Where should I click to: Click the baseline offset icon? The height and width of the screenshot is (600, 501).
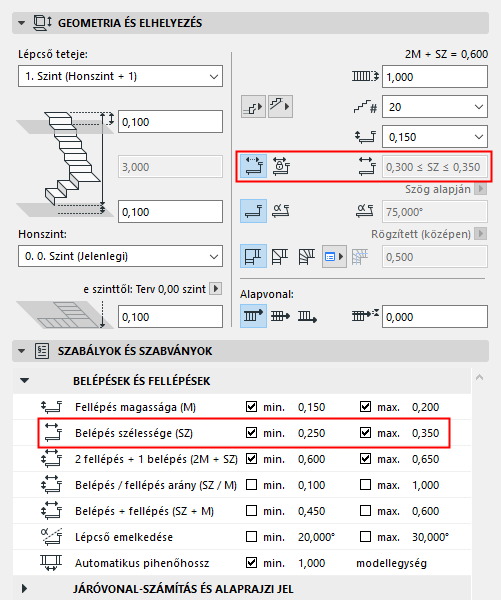pos(365,315)
